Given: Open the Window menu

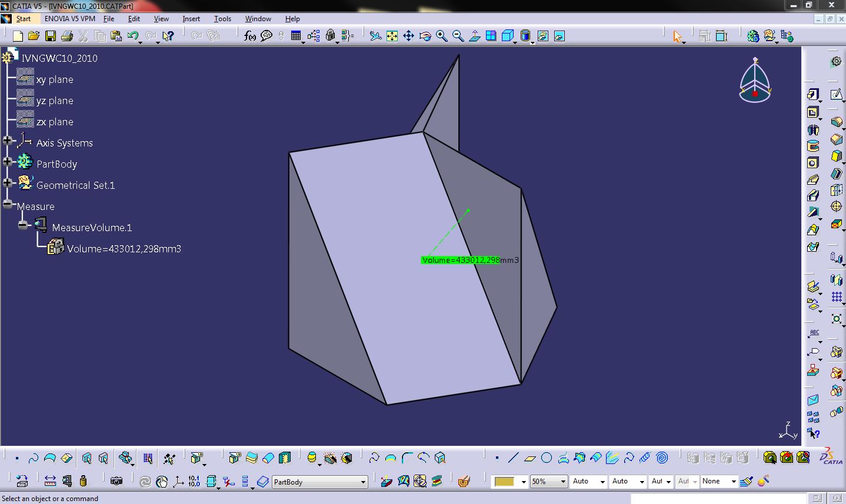Looking at the screenshot, I should coord(258,19).
